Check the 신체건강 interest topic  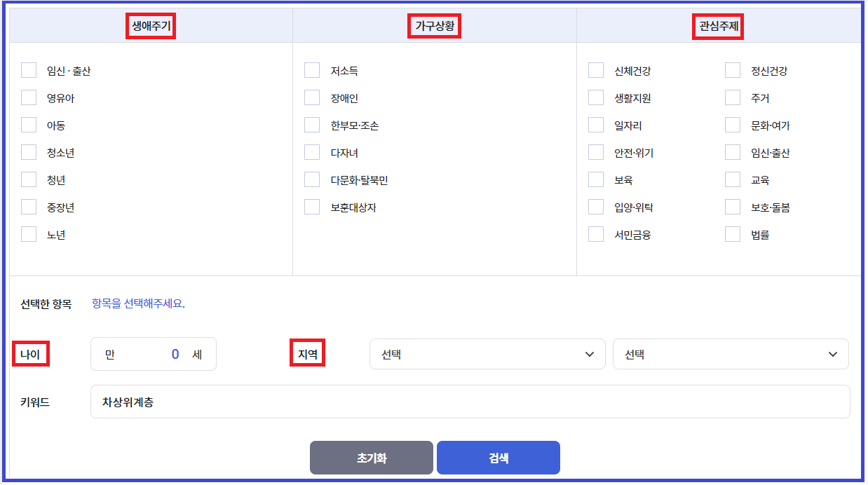pos(595,70)
